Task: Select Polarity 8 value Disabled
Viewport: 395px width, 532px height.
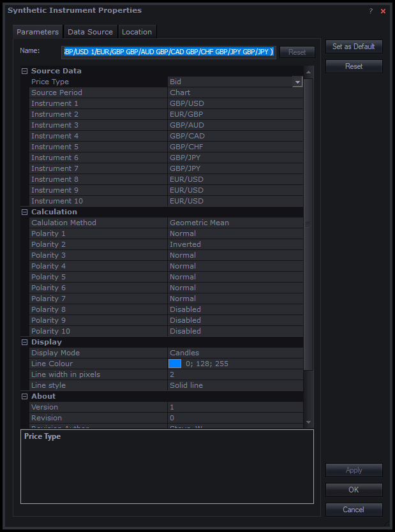Action: tap(235, 310)
